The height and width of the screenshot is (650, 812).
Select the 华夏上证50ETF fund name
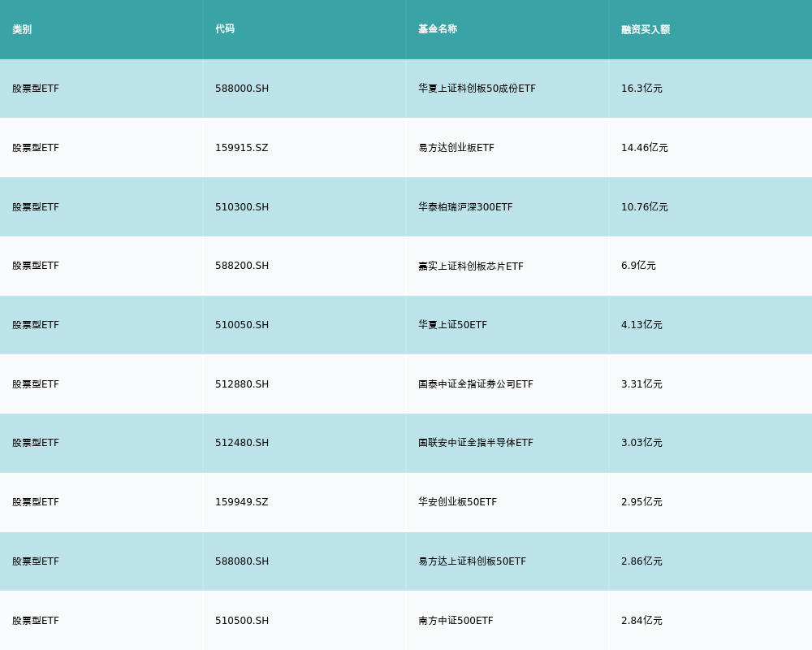coord(452,325)
